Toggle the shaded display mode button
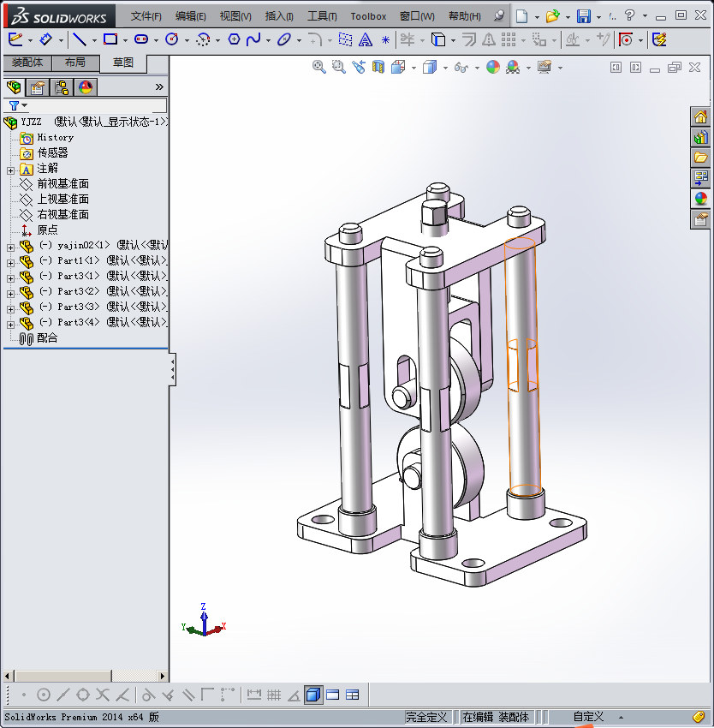This screenshot has height=728, width=714. [x=313, y=695]
